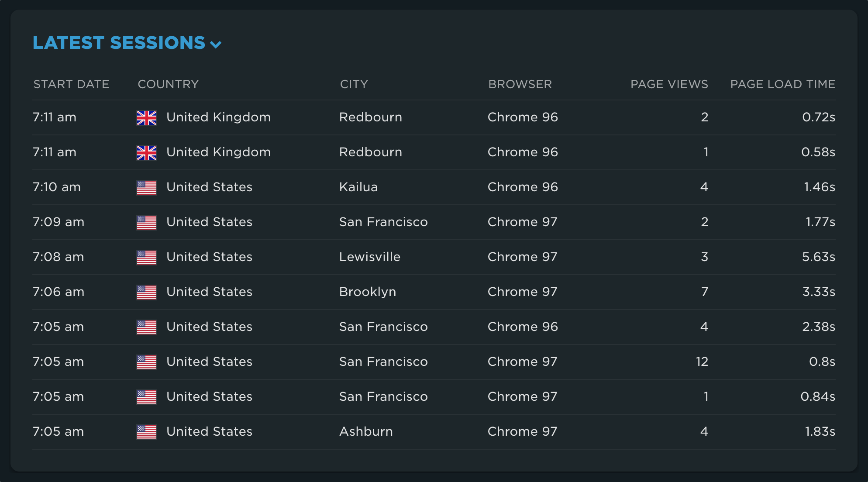Click the US flag in 12 page views row

point(147,362)
